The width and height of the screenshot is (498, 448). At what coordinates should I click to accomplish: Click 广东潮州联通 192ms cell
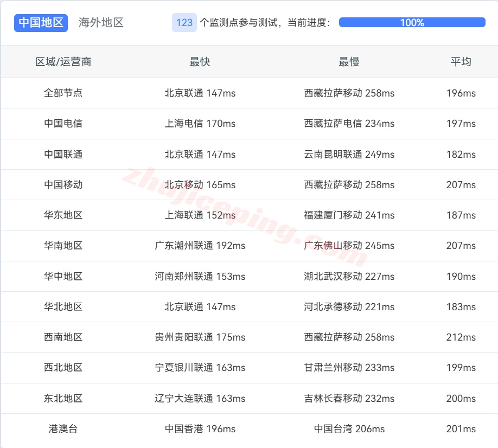pyautogui.click(x=200, y=246)
